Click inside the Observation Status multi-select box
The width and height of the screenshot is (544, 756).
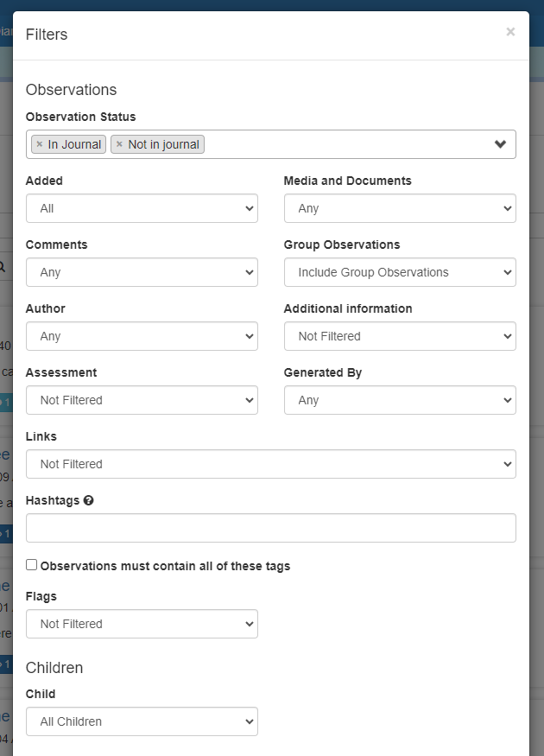pyautogui.click(x=345, y=144)
